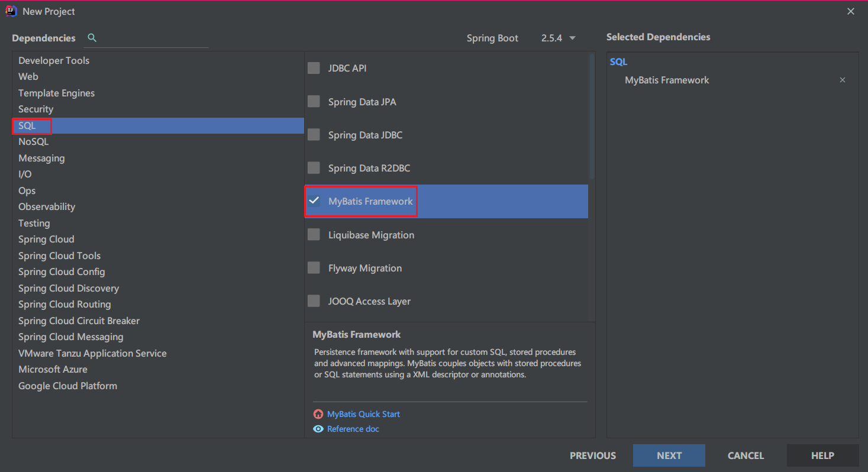Select the Spring Cloud Messaging category
Image resolution: width=868 pixels, height=472 pixels.
pyautogui.click(x=158, y=337)
